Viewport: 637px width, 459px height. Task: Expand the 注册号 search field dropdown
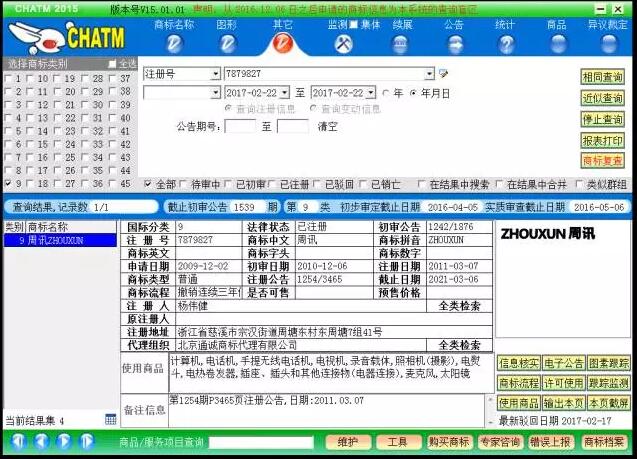[215, 74]
